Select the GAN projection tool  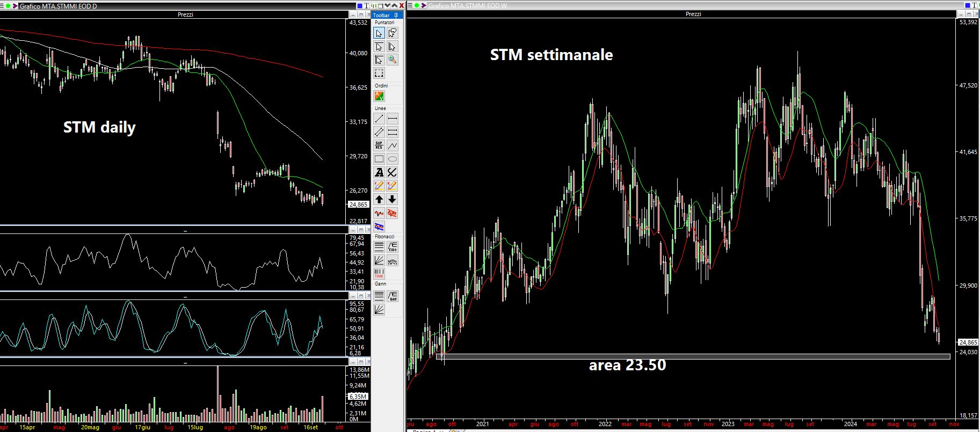click(393, 296)
